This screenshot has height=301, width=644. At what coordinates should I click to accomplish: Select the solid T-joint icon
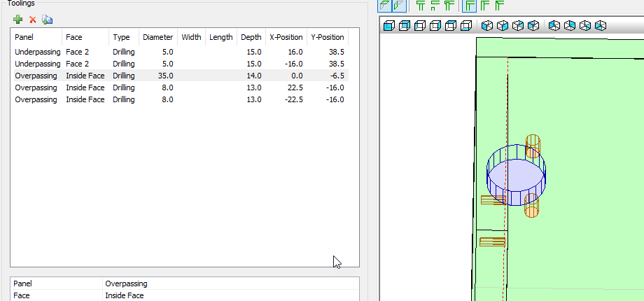point(420,6)
